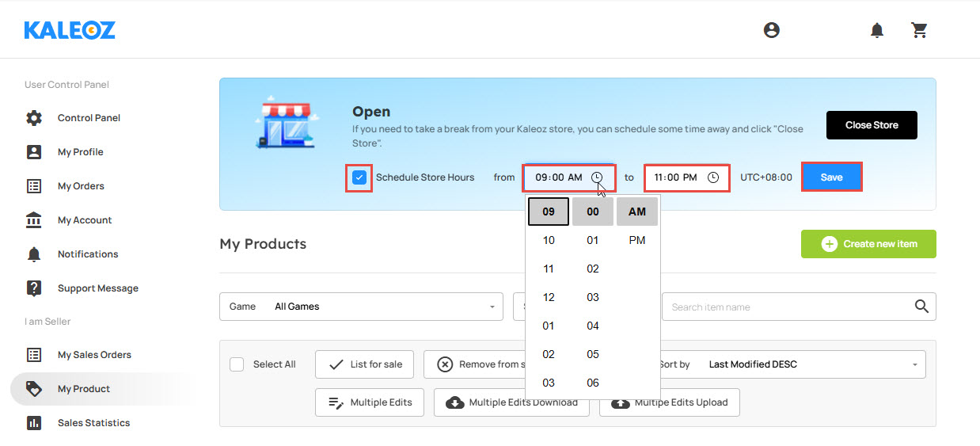The width and height of the screenshot is (980, 446).
Task: Click the My Orders list icon
Action: (x=34, y=186)
